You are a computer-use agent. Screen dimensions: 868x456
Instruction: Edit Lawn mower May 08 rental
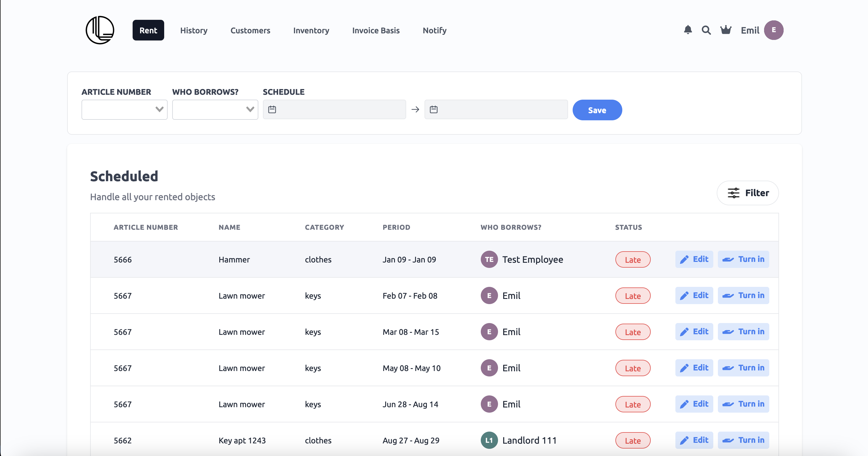[694, 368]
